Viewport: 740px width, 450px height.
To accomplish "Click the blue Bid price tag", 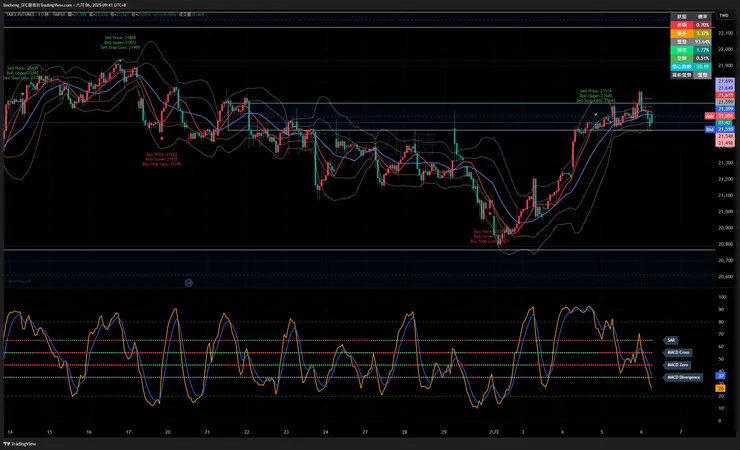I will point(709,129).
